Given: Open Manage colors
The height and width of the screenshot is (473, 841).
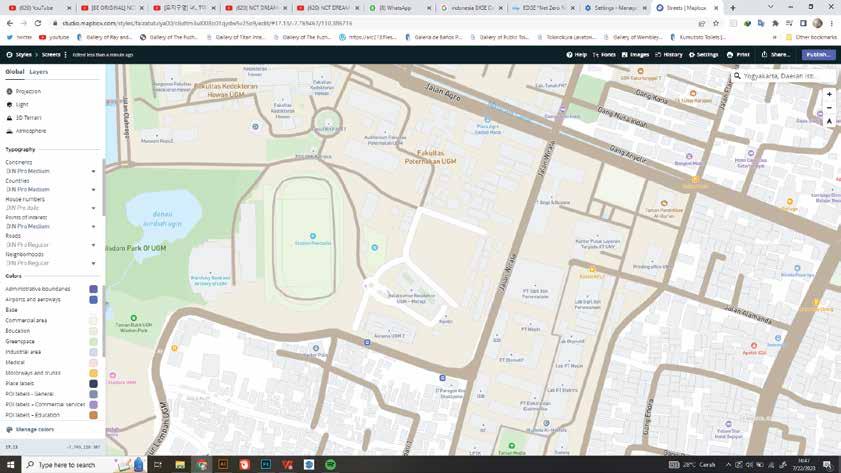Looking at the screenshot, I should pos(35,430).
